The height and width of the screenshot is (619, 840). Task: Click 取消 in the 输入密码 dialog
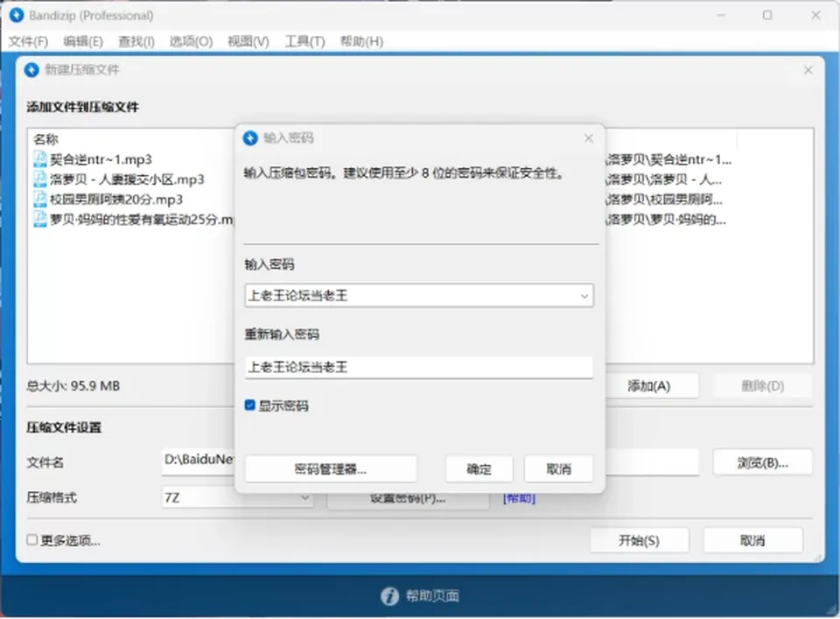pos(559,469)
